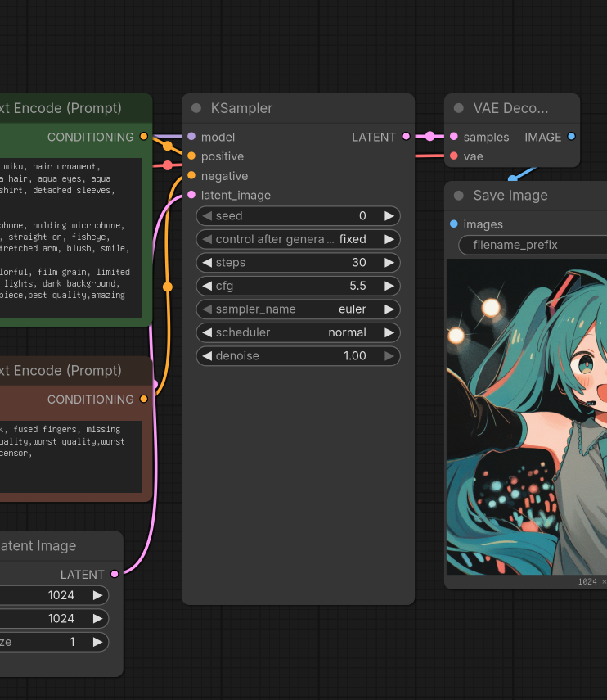
Task: Increment the seed value with right arrow
Action: 389,216
